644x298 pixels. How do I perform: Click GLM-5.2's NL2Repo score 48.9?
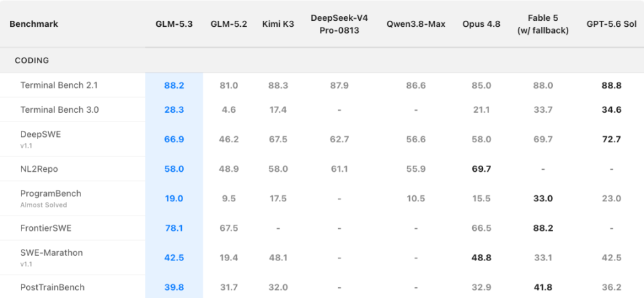[x=229, y=168]
